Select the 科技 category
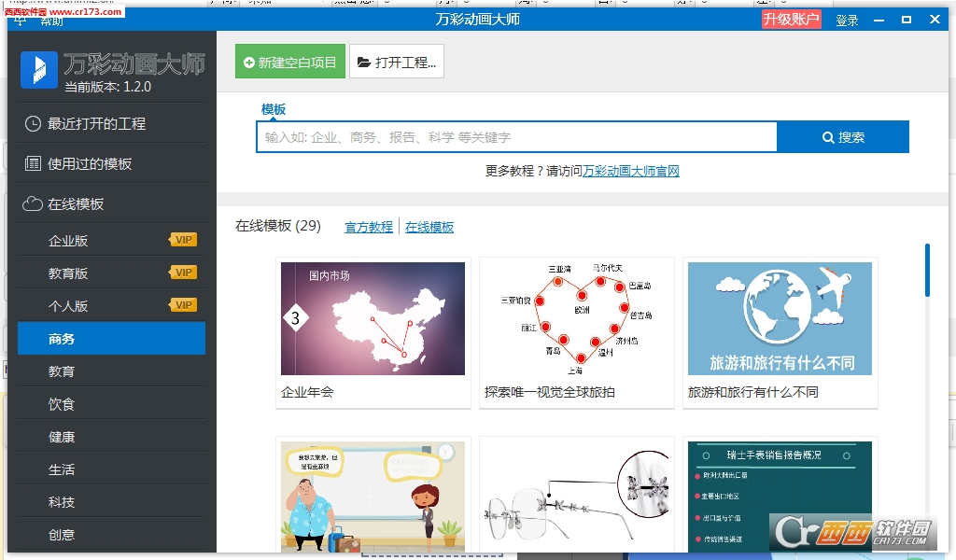The width and height of the screenshot is (956, 560). click(62, 502)
